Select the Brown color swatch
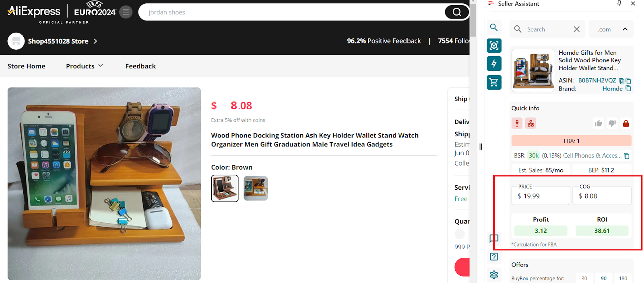 click(225, 188)
